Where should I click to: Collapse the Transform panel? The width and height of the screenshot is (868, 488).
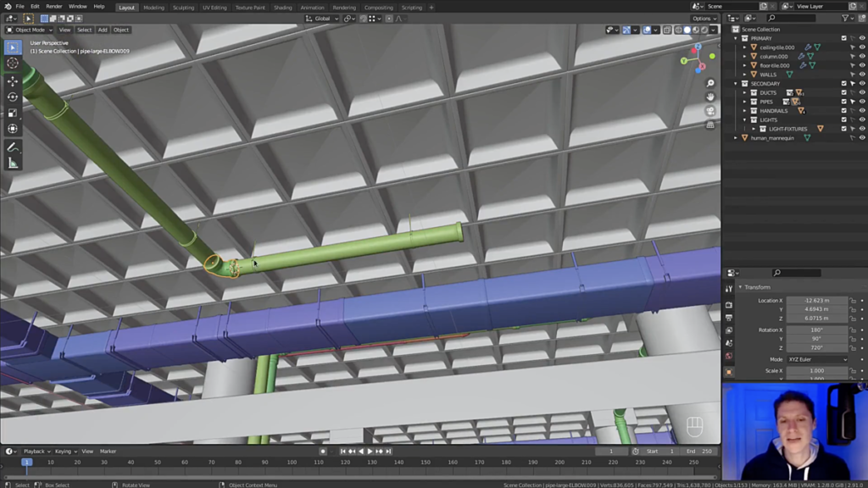pos(740,287)
